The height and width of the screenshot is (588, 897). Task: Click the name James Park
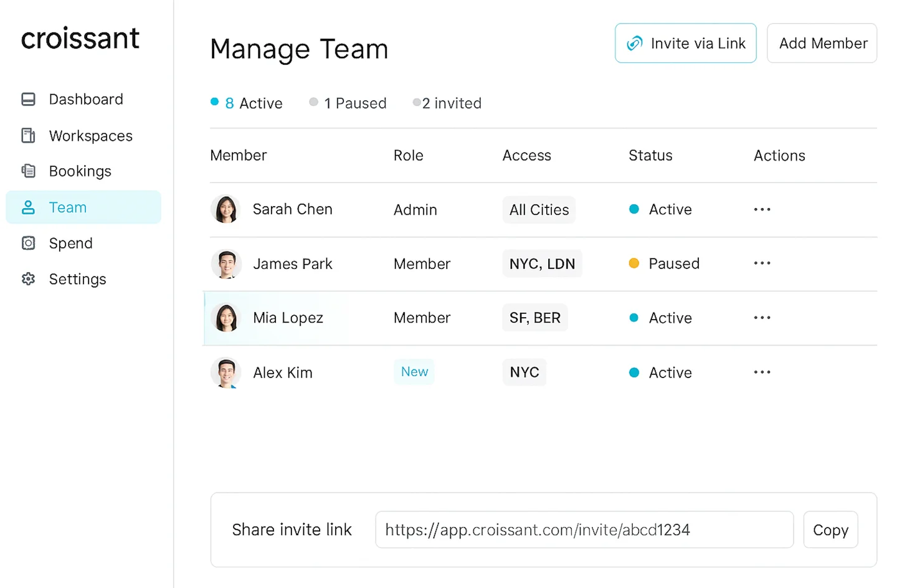(x=292, y=263)
